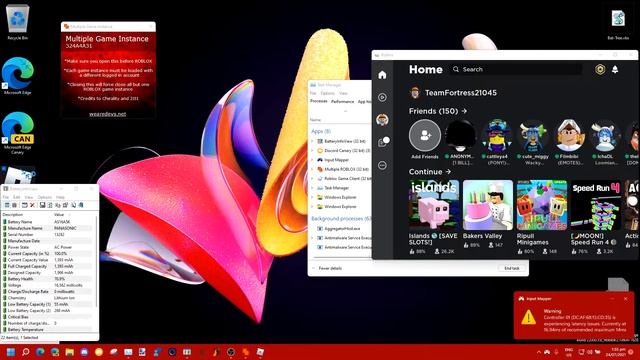Open the Recycle Bin desktop icon
The width and height of the screenshot is (640, 360).
click(18, 22)
